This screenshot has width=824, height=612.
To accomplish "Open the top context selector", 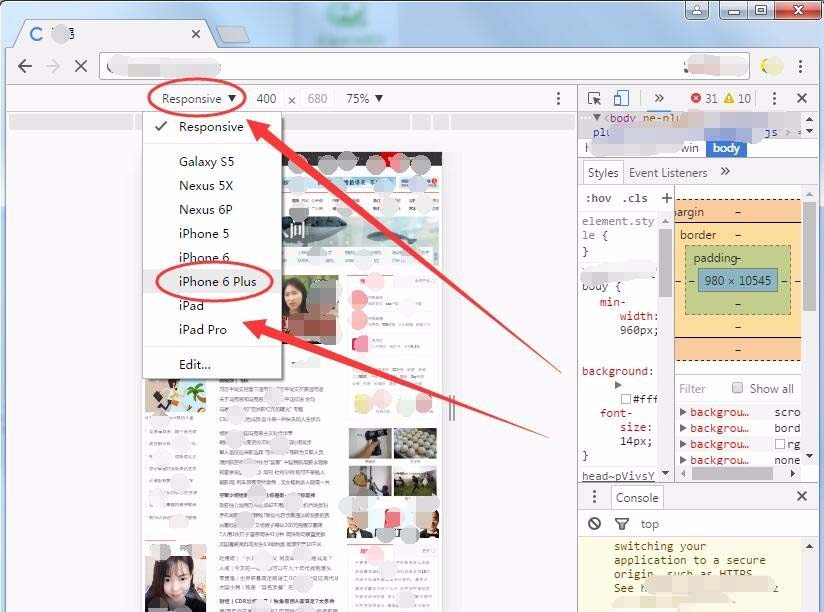I will click(650, 524).
